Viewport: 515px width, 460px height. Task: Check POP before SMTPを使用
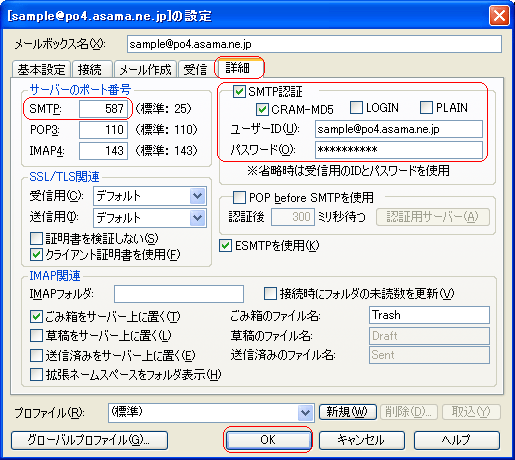click(239, 197)
